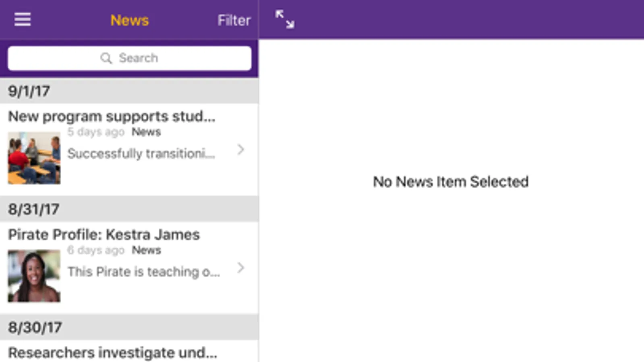The height and width of the screenshot is (362, 644).
Task: Click News tag under 'New program' article
Action: 146,132
